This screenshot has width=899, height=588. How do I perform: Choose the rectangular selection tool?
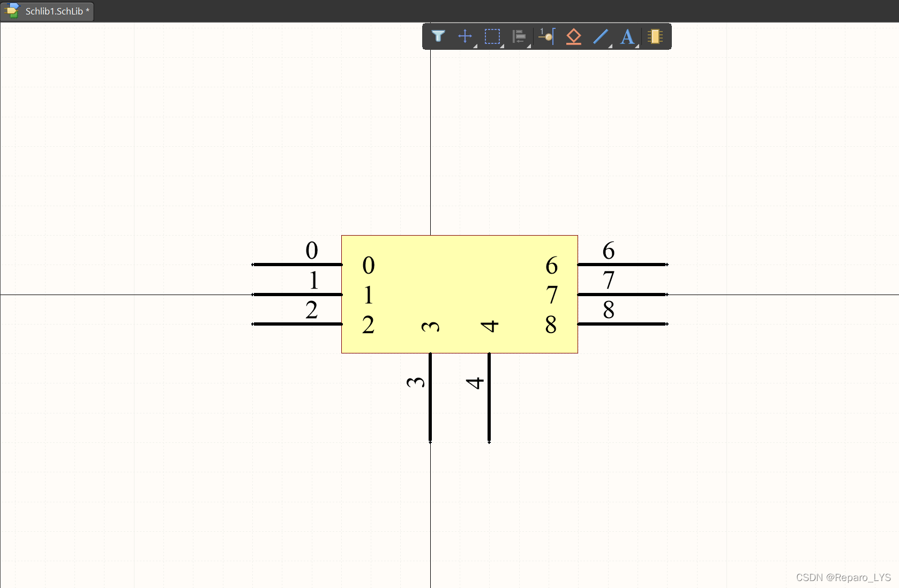click(492, 36)
